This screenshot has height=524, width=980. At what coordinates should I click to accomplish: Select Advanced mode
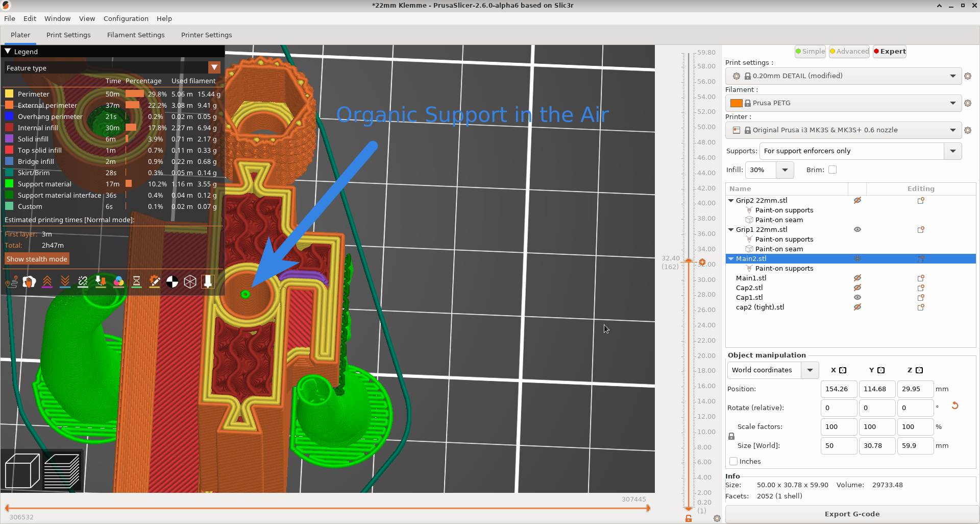tap(849, 52)
